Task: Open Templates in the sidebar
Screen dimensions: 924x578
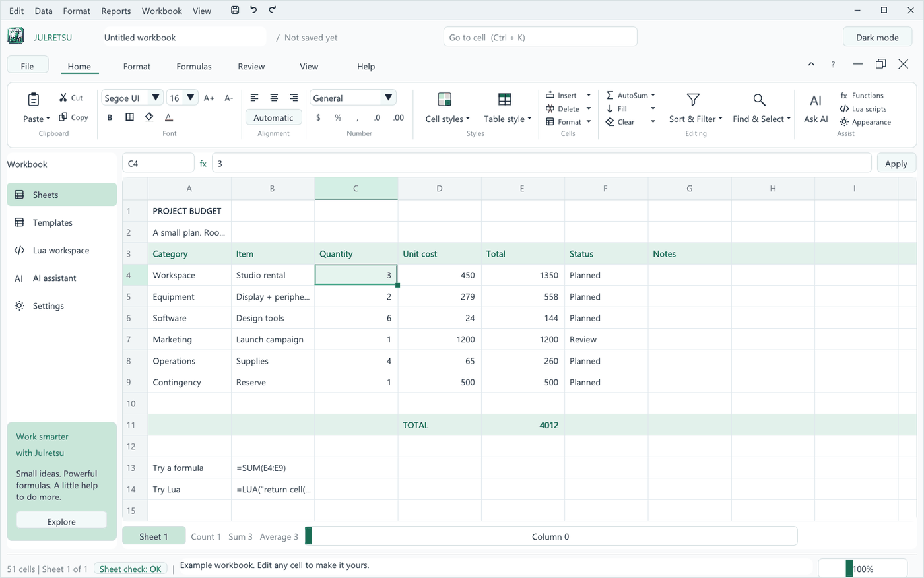Action: [62, 223]
